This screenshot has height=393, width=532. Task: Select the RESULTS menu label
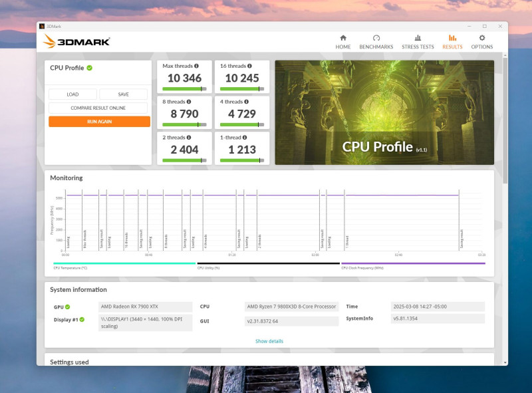point(452,47)
